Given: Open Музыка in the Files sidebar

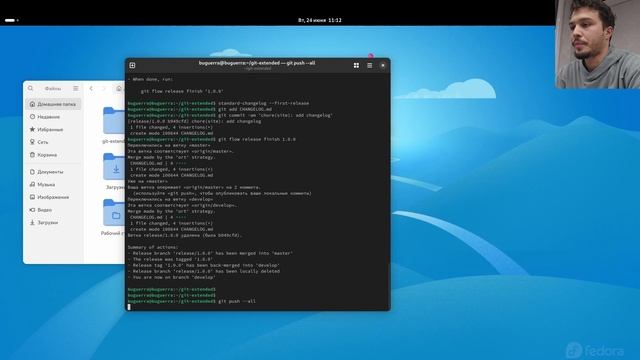Looking at the screenshot, I should click(x=53, y=184).
